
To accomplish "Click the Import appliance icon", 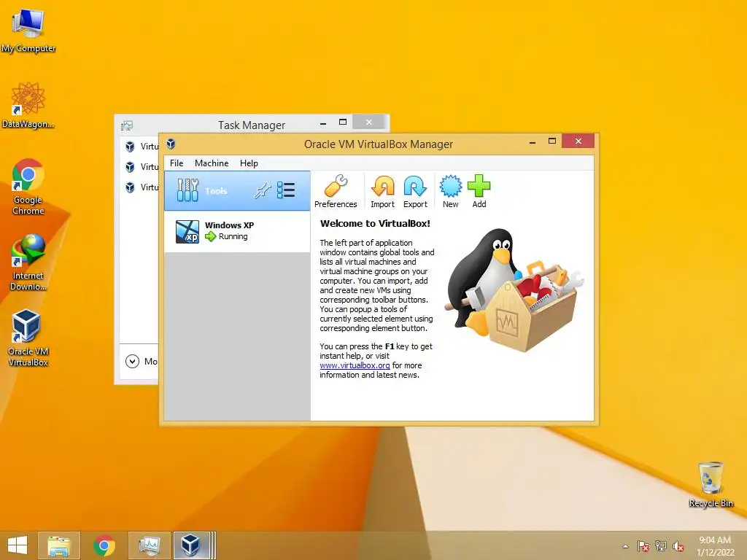I will [x=382, y=192].
